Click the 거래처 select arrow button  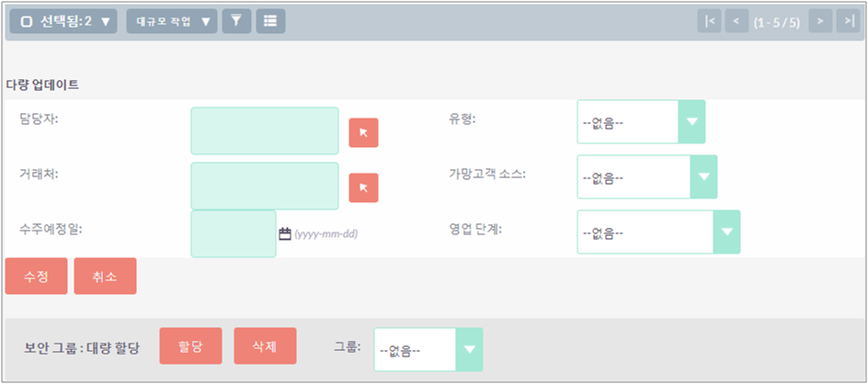pos(363,187)
